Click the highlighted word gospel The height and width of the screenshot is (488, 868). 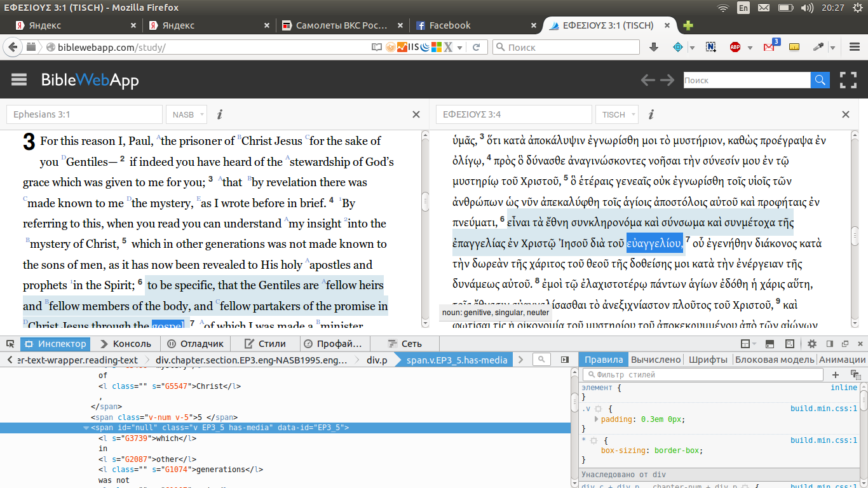tap(168, 325)
